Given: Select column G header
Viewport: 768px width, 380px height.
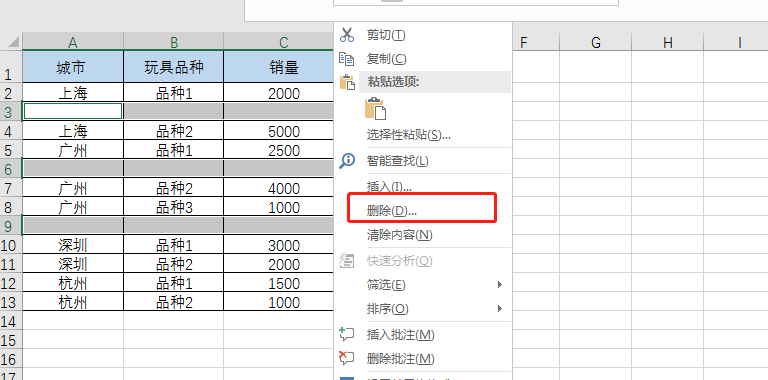Looking at the screenshot, I should (596, 42).
